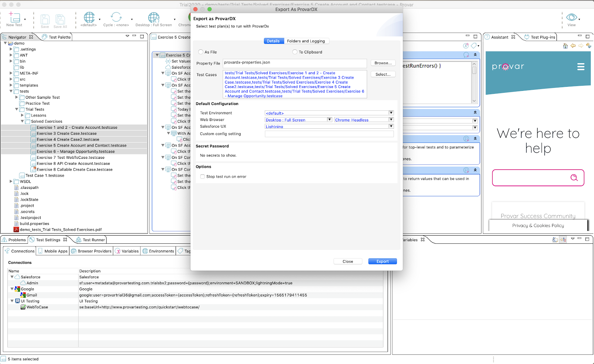594x364 pixels.
Task: Enable Stop test run on error checkbox
Action: coord(202,177)
